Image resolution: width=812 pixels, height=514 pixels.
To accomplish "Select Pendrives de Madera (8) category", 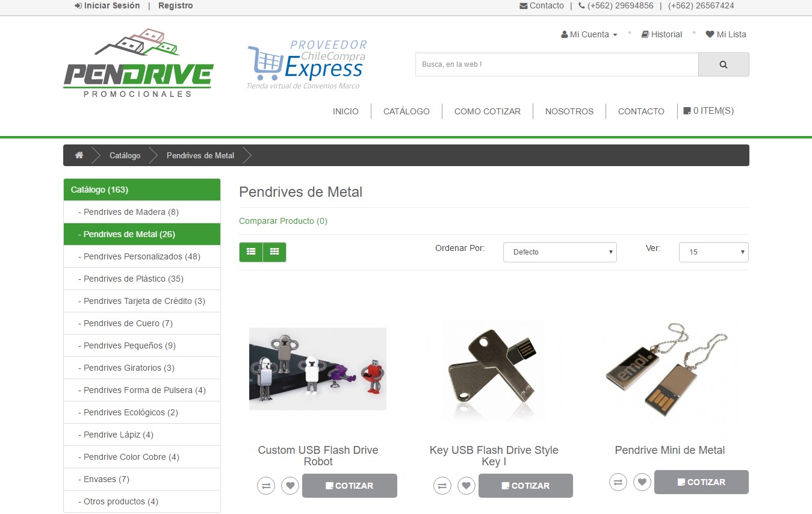I will (x=142, y=212).
